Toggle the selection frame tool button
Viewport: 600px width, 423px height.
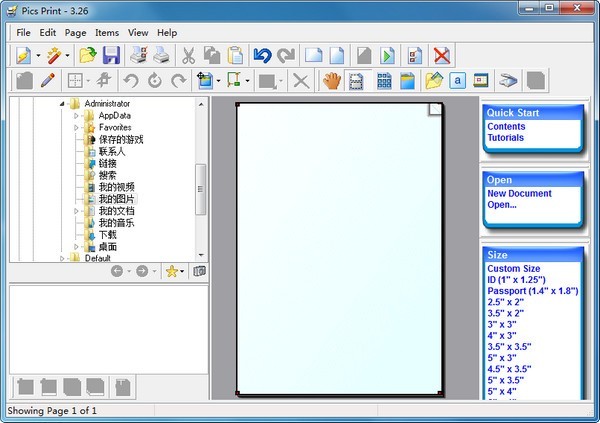tap(356, 81)
